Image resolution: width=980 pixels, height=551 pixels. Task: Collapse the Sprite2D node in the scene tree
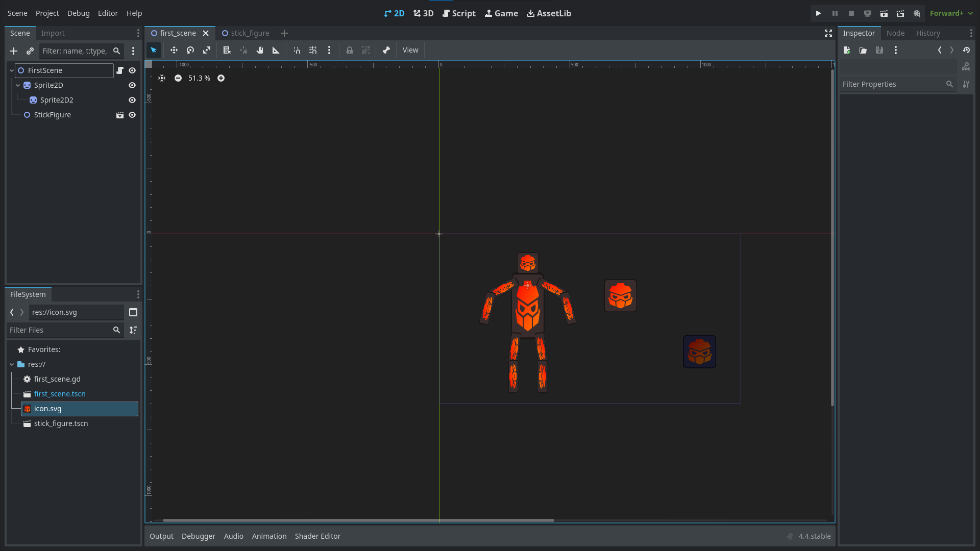click(17, 85)
